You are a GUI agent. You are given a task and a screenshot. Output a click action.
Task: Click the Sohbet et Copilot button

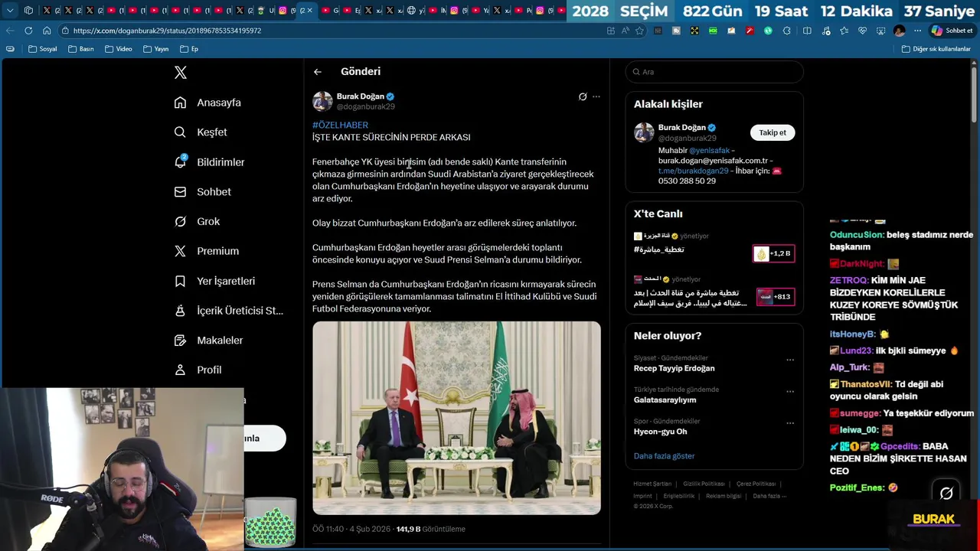pos(952,31)
